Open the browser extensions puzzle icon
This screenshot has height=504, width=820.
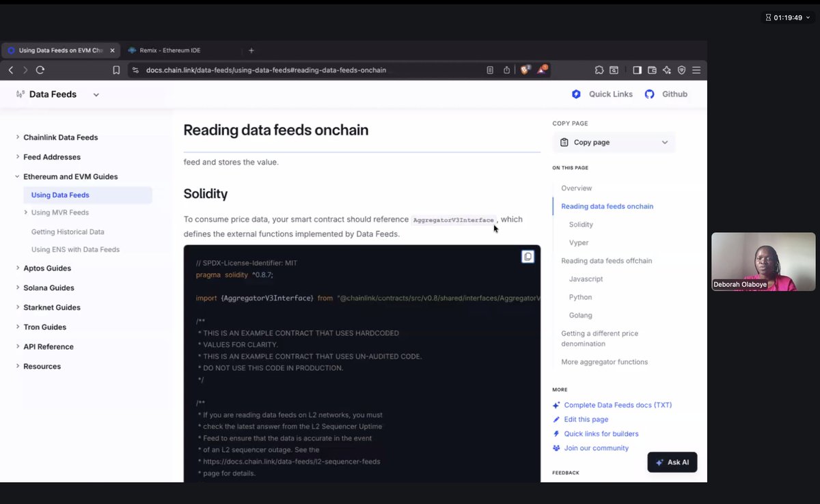tap(599, 70)
